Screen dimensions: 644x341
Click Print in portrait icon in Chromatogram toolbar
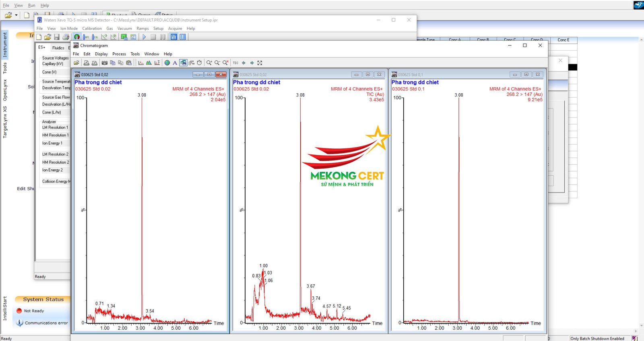[86, 63]
